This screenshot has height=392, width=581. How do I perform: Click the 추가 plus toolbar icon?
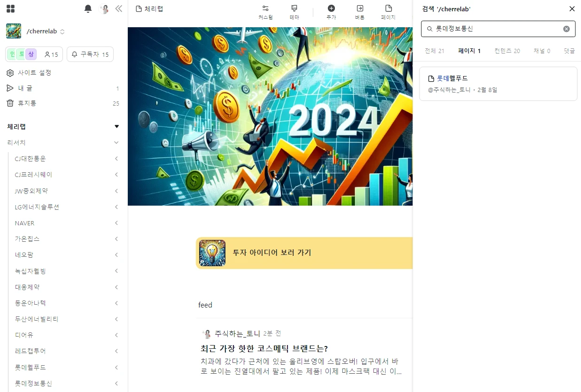coord(331,12)
